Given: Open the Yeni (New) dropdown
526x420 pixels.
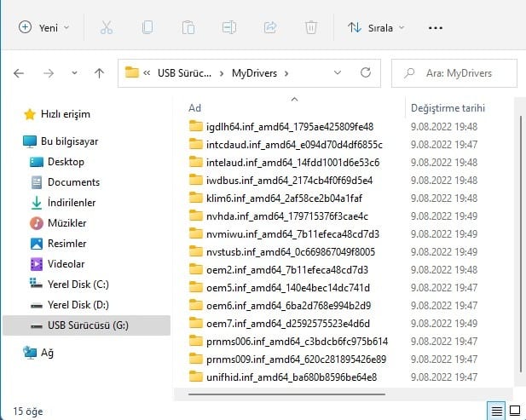Looking at the screenshot, I should coord(43,27).
